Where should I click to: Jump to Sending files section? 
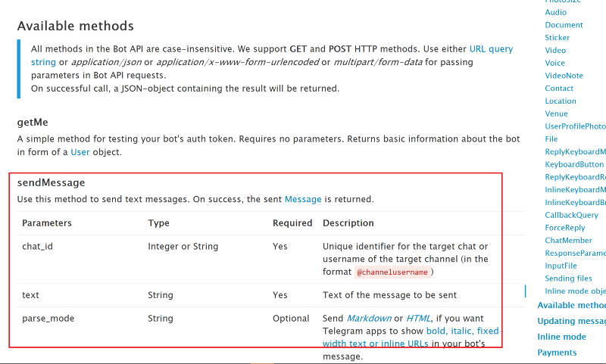tap(569, 278)
